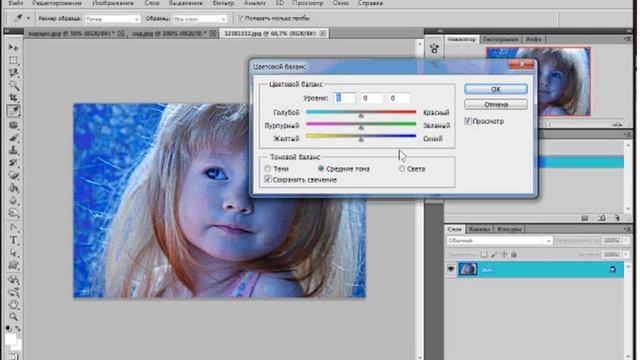Viewport: 640px width, 360px height.
Task: Click the Инфо panel tab
Action: [x=533, y=39]
